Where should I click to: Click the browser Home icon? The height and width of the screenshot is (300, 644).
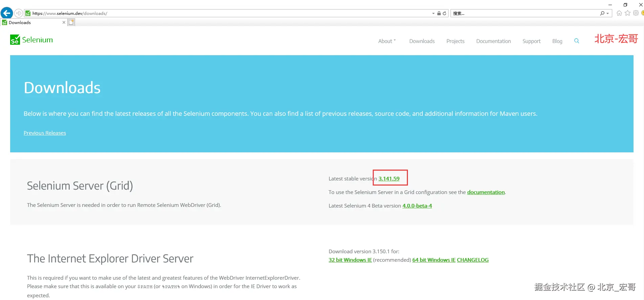click(x=619, y=13)
